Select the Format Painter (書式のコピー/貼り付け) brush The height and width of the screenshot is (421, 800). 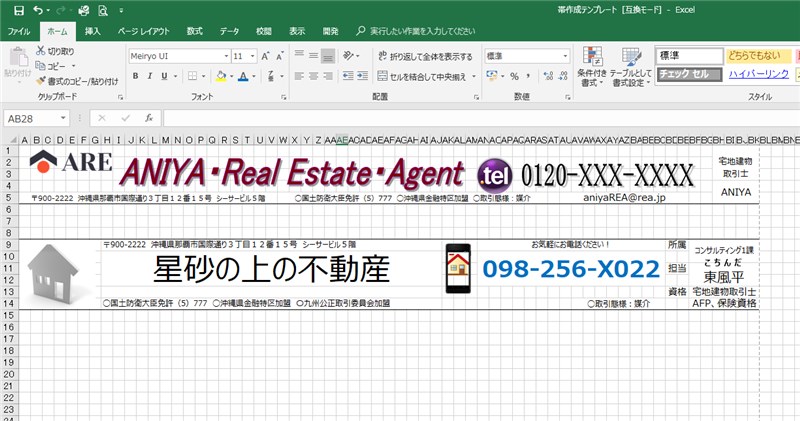point(41,81)
